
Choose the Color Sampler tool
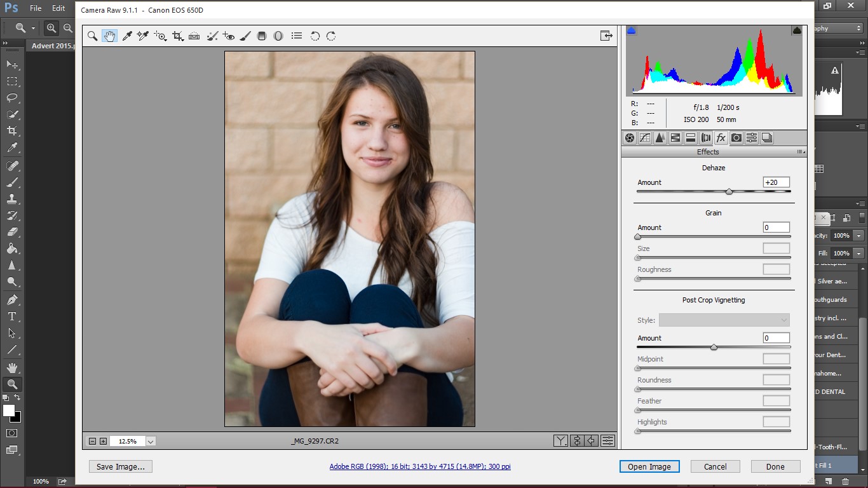point(143,36)
